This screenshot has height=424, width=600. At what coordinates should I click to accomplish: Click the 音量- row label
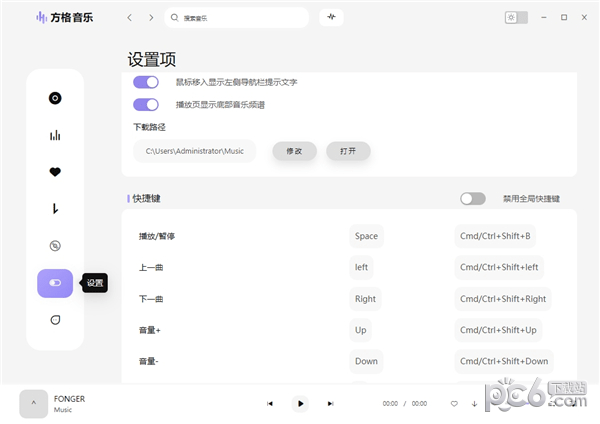pyautogui.click(x=148, y=361)
